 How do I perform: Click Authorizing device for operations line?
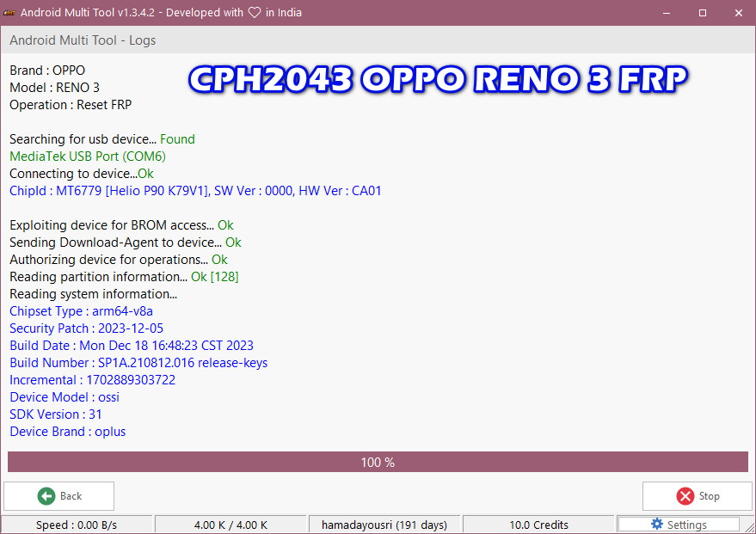click(119, 260)
